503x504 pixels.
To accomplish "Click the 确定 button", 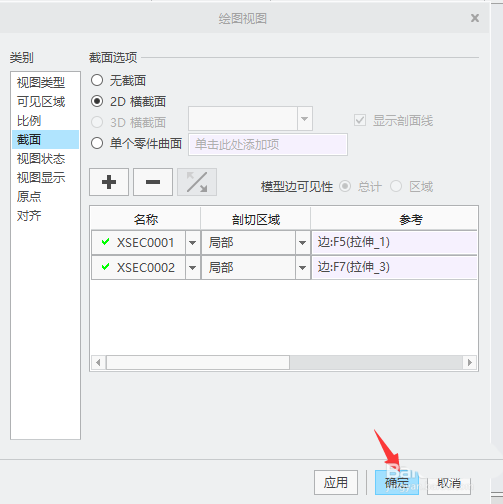I will point(397,482).
